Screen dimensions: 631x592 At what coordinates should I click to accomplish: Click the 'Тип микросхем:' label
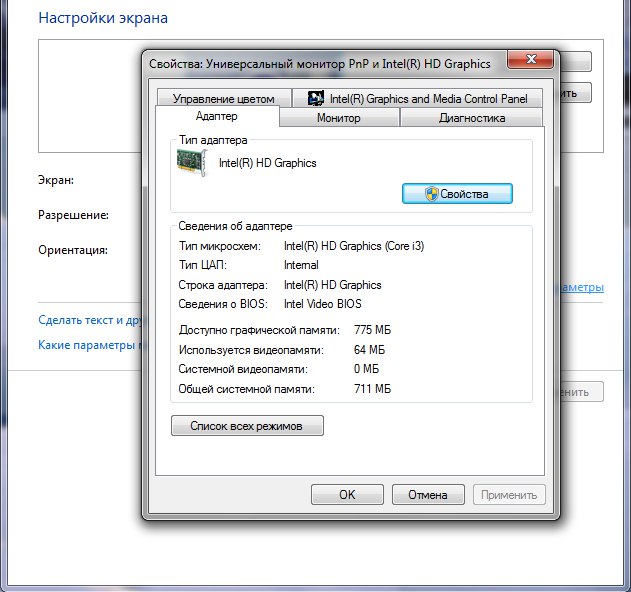pos(219,246)
